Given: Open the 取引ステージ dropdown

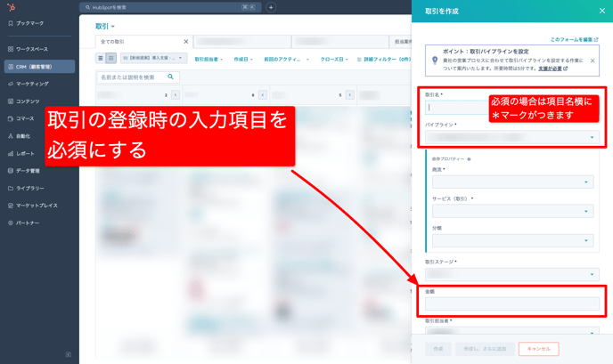Looking at the screenshot, I should (x=512, y=275).
